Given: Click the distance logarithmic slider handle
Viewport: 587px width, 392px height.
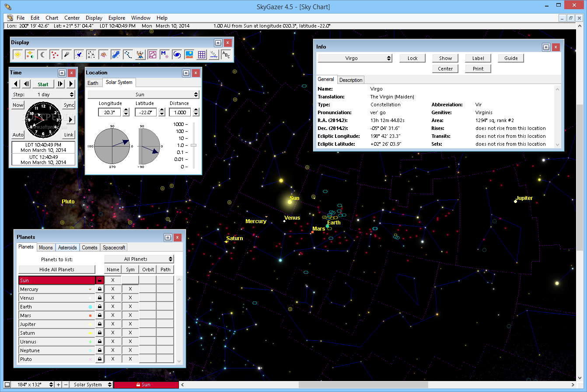Looking at the screenshot, I should coord(194,145).
